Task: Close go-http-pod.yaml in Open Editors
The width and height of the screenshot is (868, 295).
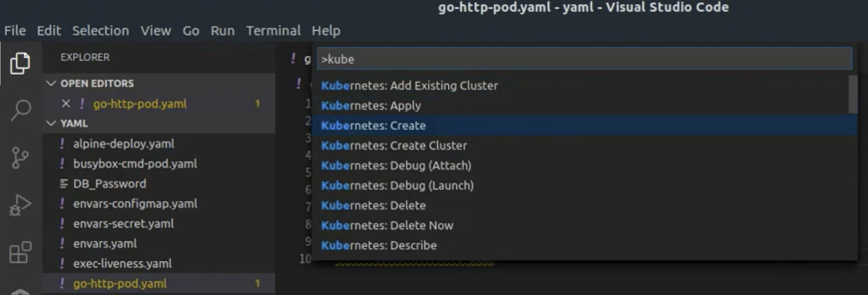Action: (65, 104)
